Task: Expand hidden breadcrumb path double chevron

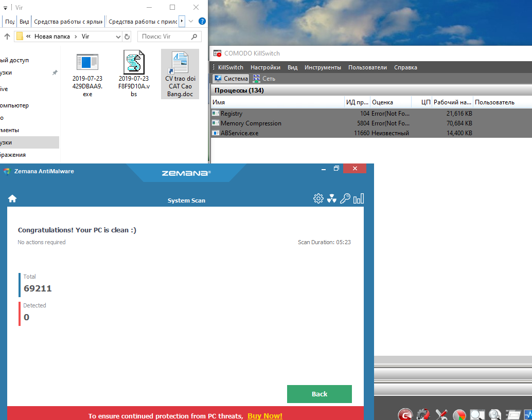Action: (x=28, y=36)
